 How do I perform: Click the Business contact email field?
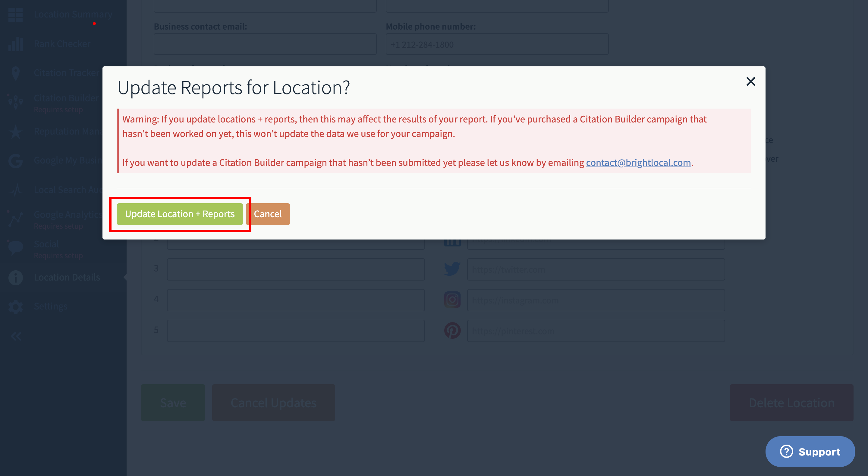265,44
